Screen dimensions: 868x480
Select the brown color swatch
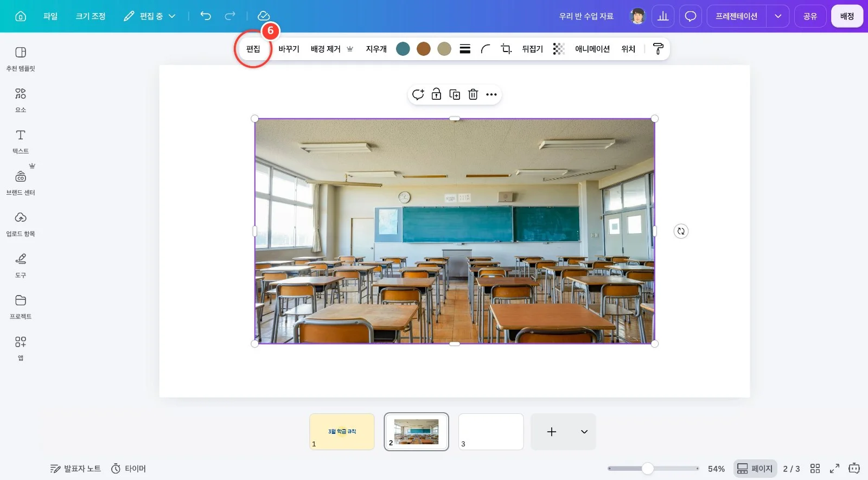(x=424, y=49)
